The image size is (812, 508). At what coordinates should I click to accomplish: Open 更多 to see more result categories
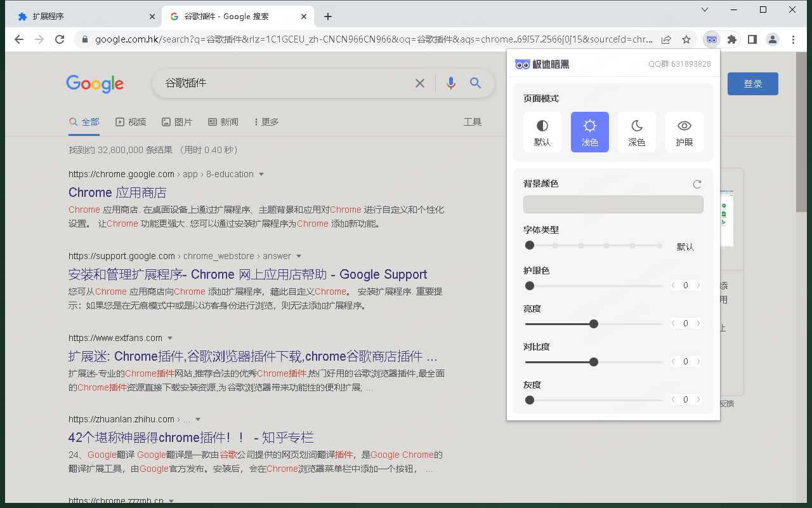[265, 121]
